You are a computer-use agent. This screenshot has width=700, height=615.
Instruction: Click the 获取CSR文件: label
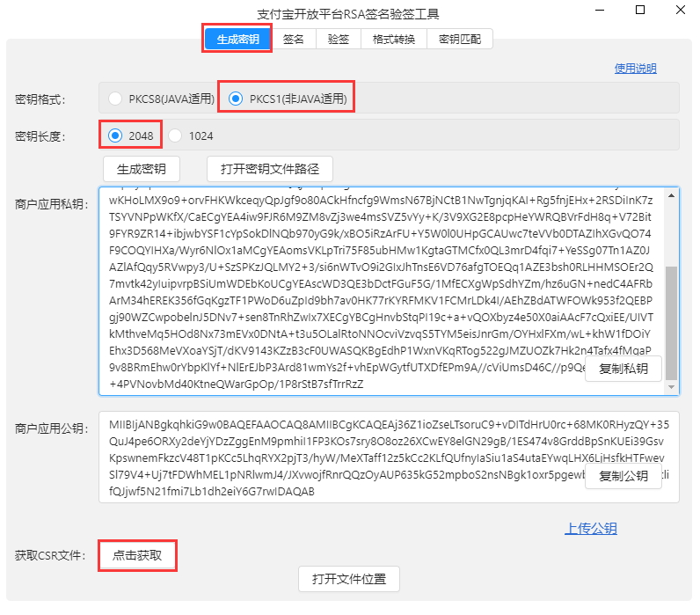[50, 555]
